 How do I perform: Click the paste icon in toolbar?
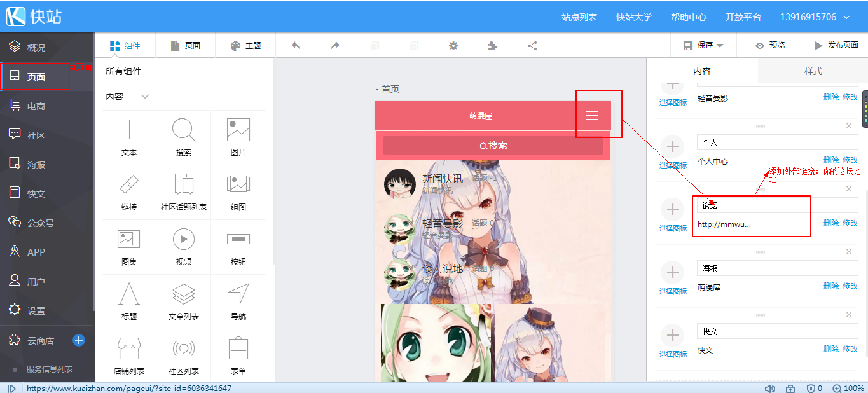(415, 46)
